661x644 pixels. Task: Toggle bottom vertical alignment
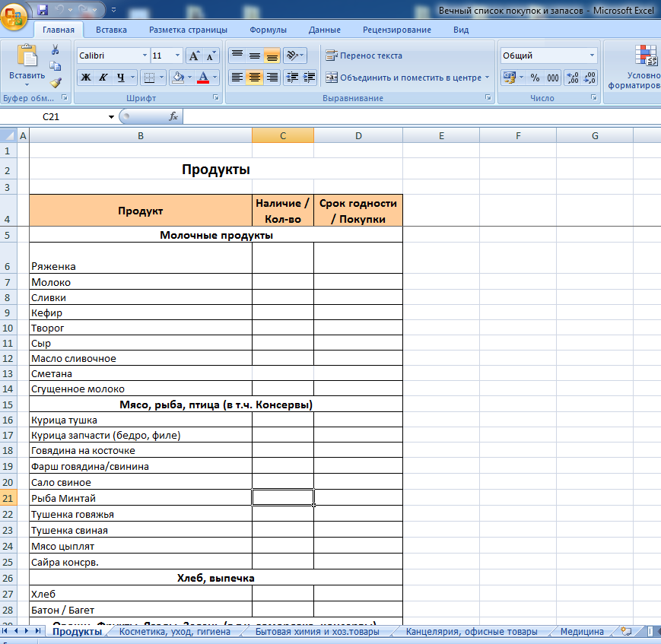[x=272, y=56]
